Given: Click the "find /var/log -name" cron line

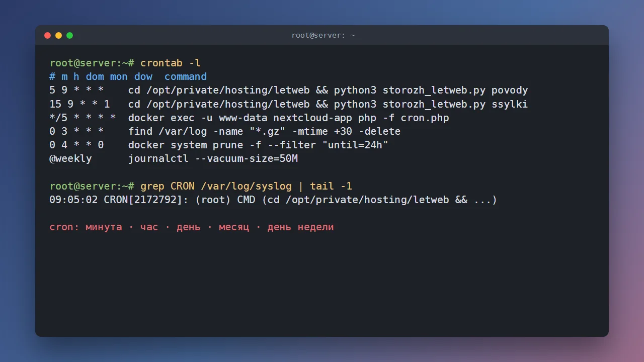Looking at the screenshot, I should (x=225, y=131).
